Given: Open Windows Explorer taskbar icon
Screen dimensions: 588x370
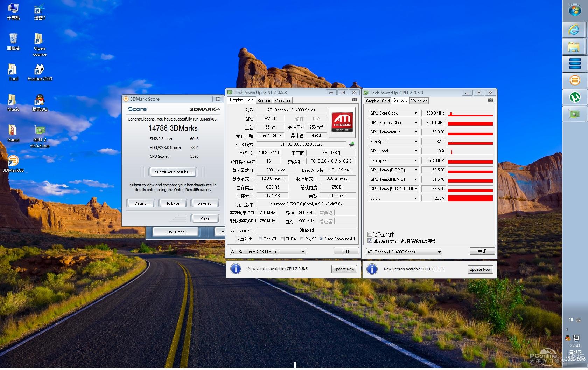Looking at the screenshot, I should [575, 47].
